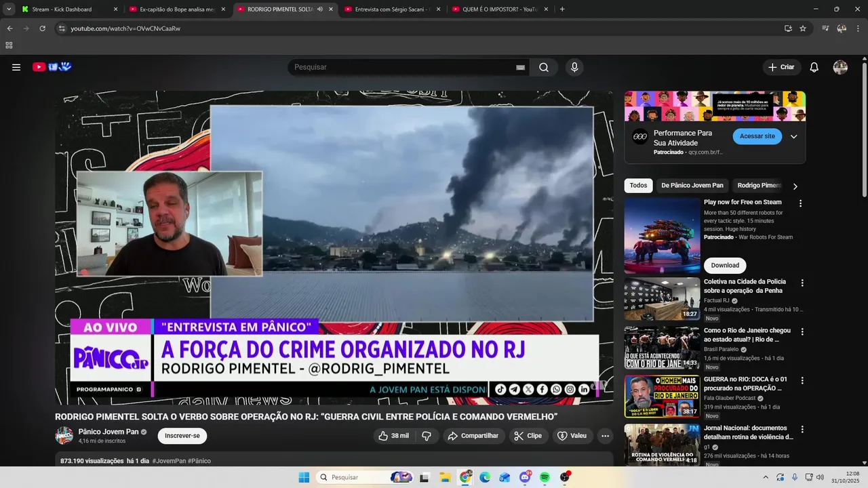The height and width of the screenshot is (488, 868).
Task: Open Spotify from the taskbar
Action: pyautogui.click(x=545, y=477)
